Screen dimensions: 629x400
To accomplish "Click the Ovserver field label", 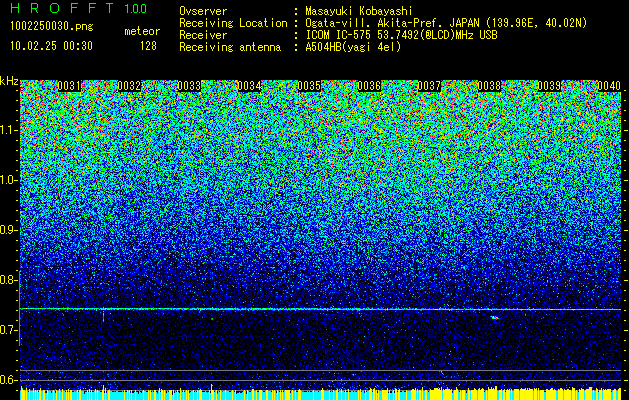I will [203, 11].
